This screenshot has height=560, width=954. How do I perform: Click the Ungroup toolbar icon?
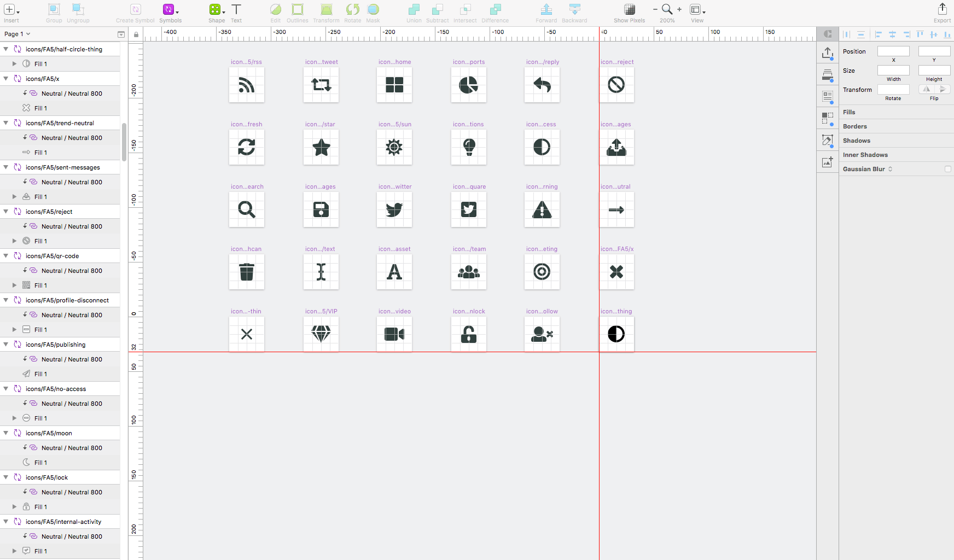78,10
